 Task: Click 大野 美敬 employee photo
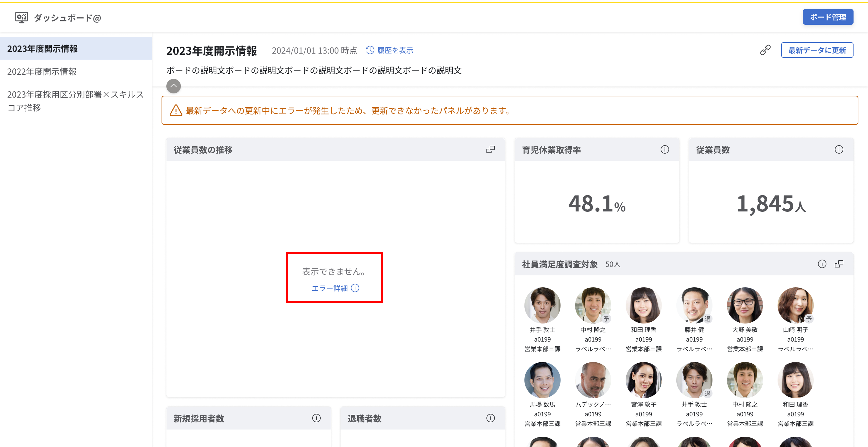[745, 305]
